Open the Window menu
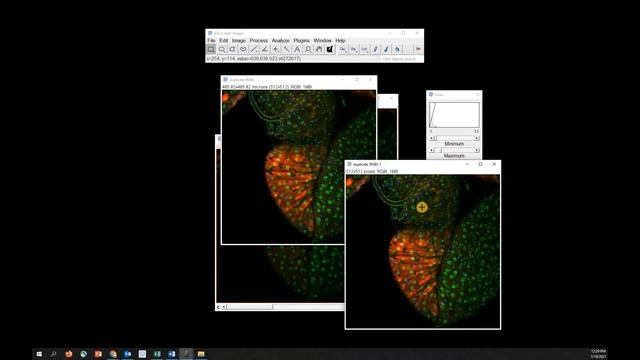Screen dimensions: 640x360 [x=322, y=40]
